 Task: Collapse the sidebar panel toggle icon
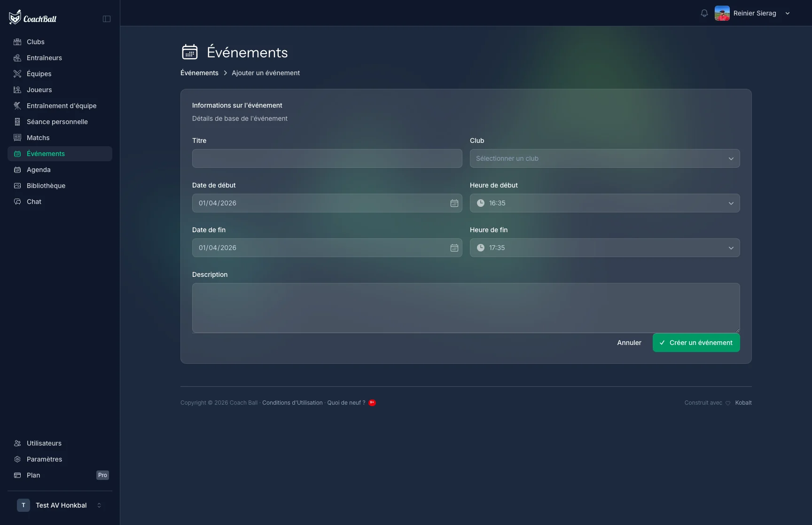coord(107,19)
